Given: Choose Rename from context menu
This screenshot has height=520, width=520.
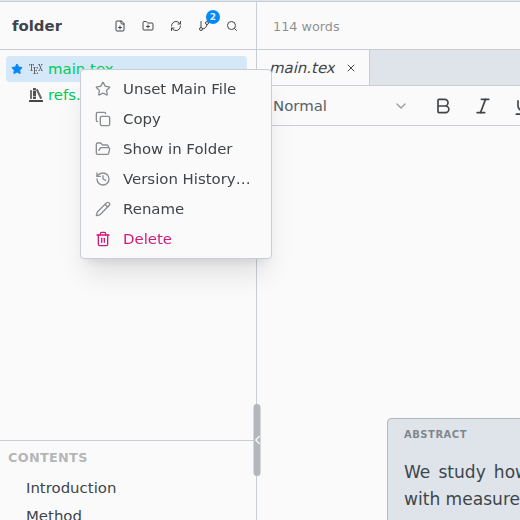Looking at the screenshot, I should click(176, 209).
